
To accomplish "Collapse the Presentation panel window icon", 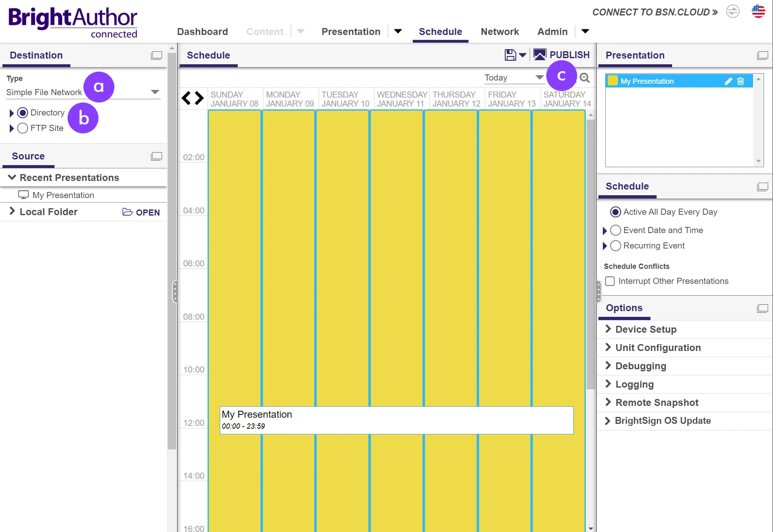I will [x=762, y=55].
